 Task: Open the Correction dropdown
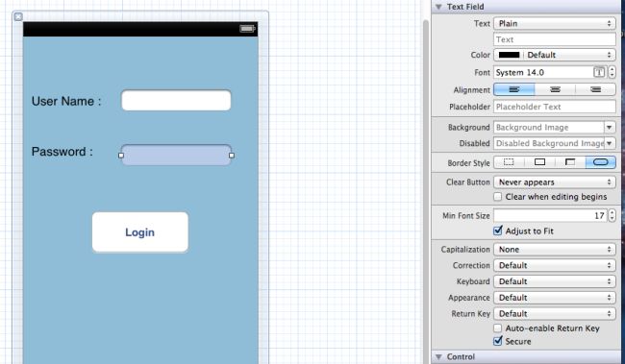[555, 265]
